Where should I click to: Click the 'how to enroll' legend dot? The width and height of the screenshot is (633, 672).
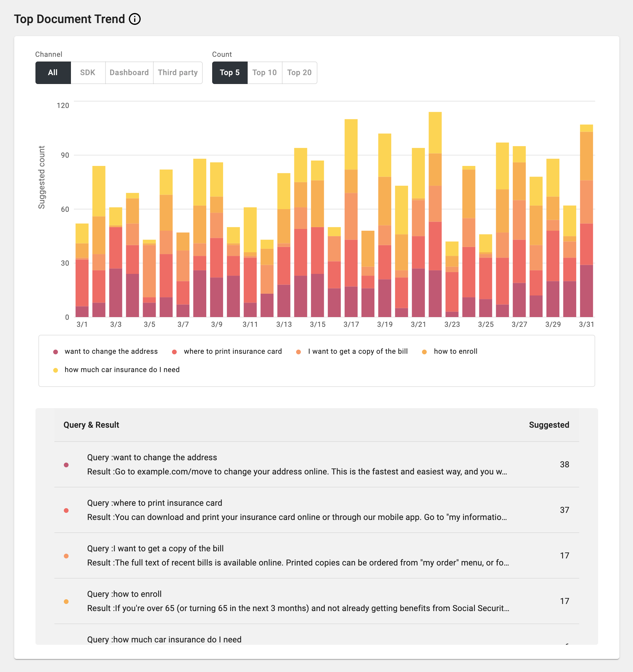point(424,352)
